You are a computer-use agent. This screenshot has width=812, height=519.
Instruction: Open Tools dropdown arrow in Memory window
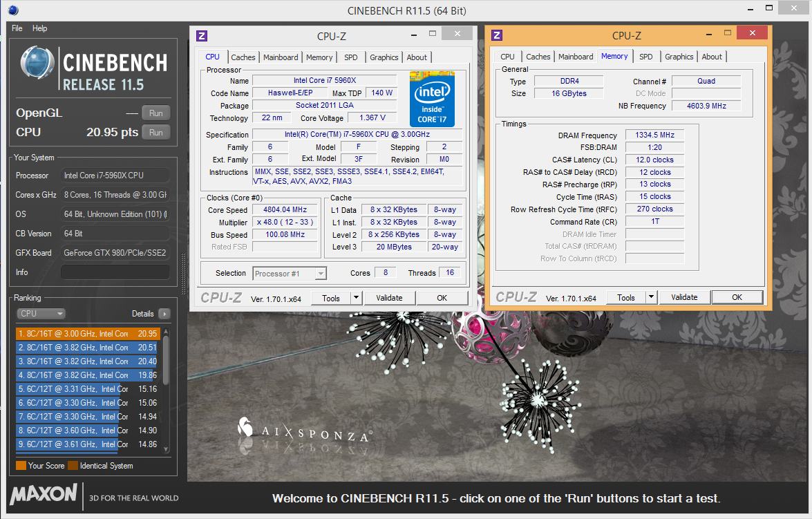click(651, 297)
